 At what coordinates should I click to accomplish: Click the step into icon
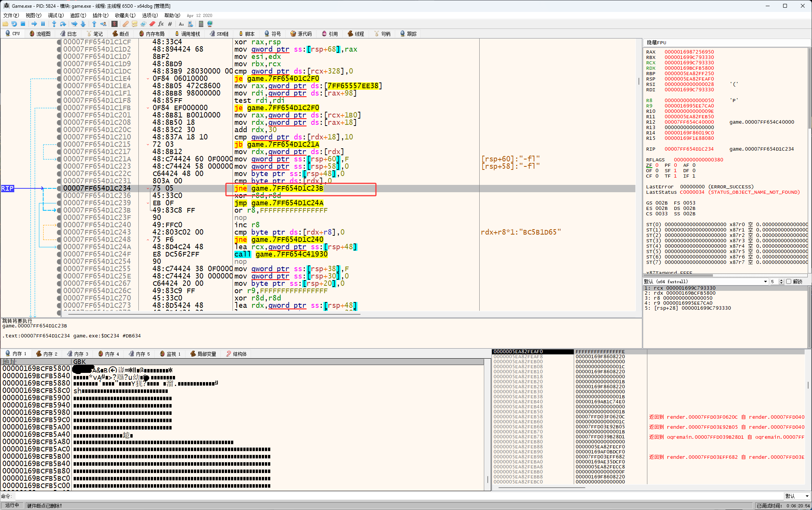(x=54, y=24)
